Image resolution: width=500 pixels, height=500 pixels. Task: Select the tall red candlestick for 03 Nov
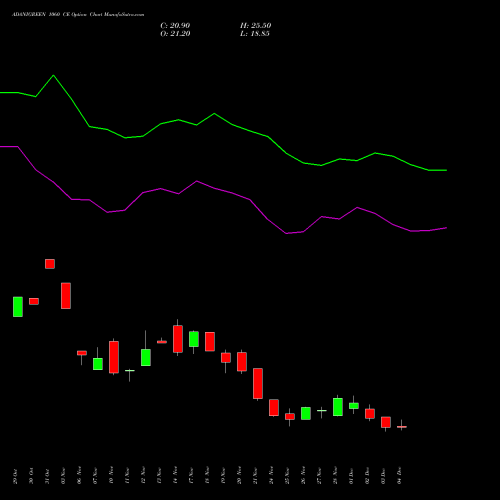click(x=66, y=296)
